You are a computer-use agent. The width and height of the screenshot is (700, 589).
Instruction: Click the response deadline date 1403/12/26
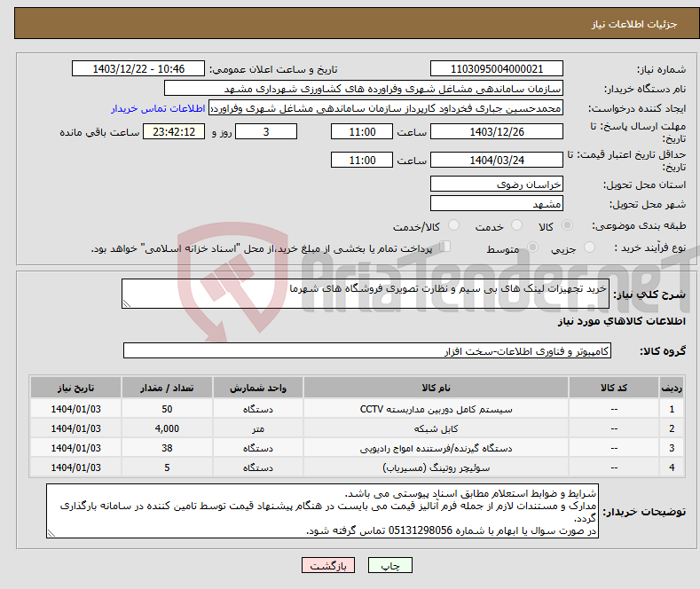click(x=497, y=131)
